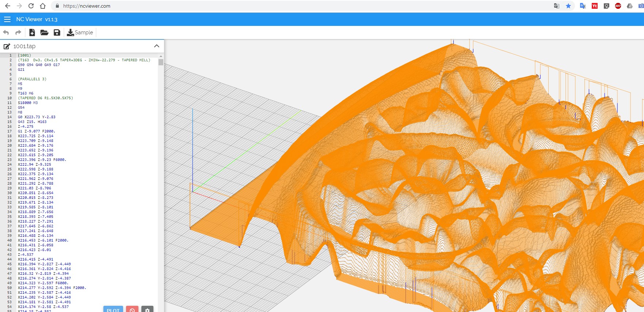The width and height of the screenshot is (644, 312).
Task: Click code line 'S18000 M3'
Action: click(28, 103)
